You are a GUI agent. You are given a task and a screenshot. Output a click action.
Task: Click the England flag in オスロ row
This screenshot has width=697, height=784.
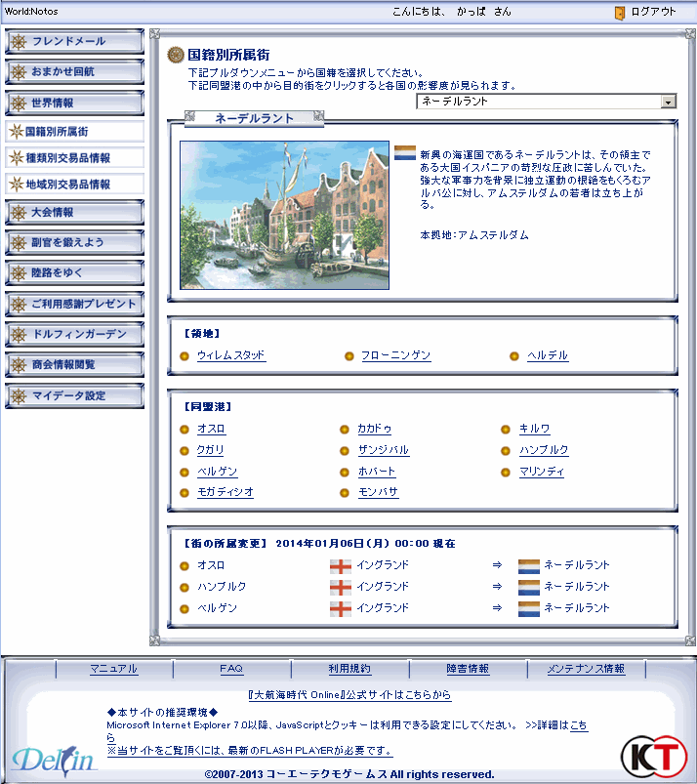341,566
